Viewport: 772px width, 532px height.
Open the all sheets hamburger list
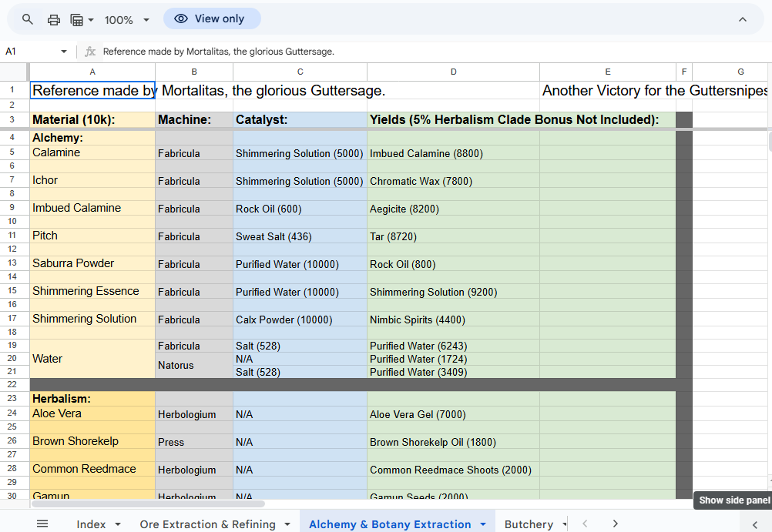point(42,524)
